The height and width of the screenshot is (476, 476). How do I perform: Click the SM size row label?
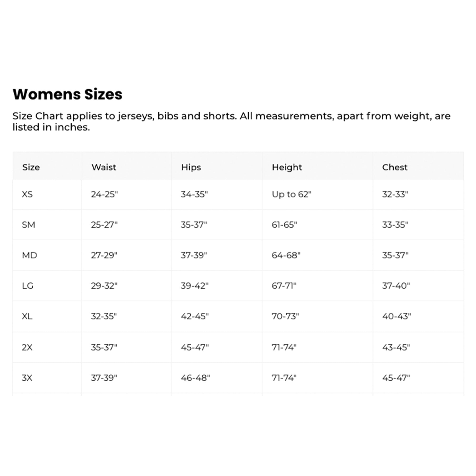[28, 225]
